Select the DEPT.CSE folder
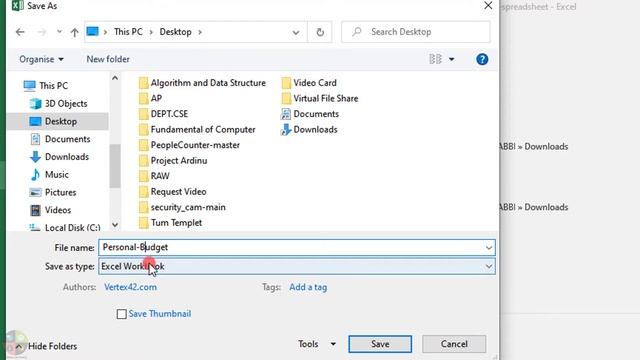The height and width of the screenshot is (360, 640). (x=163, y=114)
